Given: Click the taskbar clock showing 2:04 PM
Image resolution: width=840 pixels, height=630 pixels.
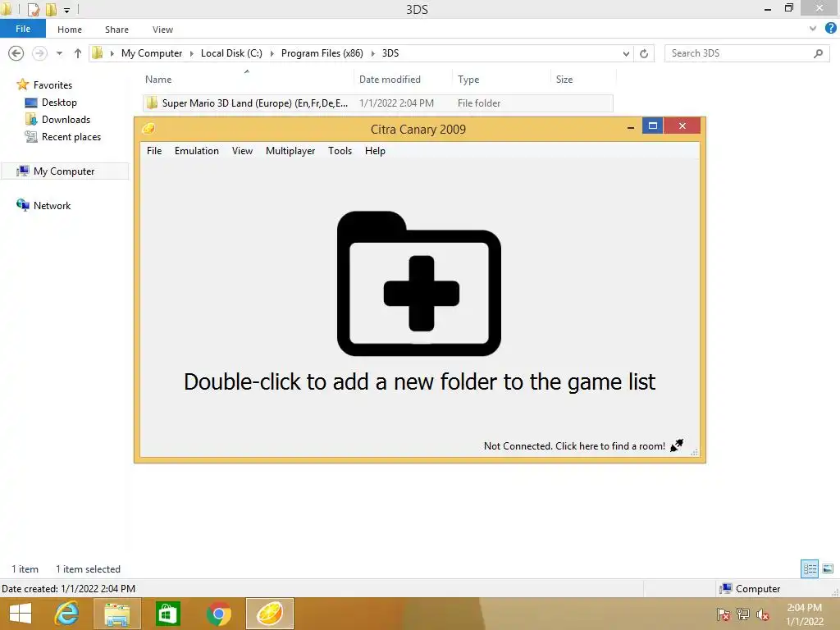Looking at the screenshot, I should pos(804,614).
